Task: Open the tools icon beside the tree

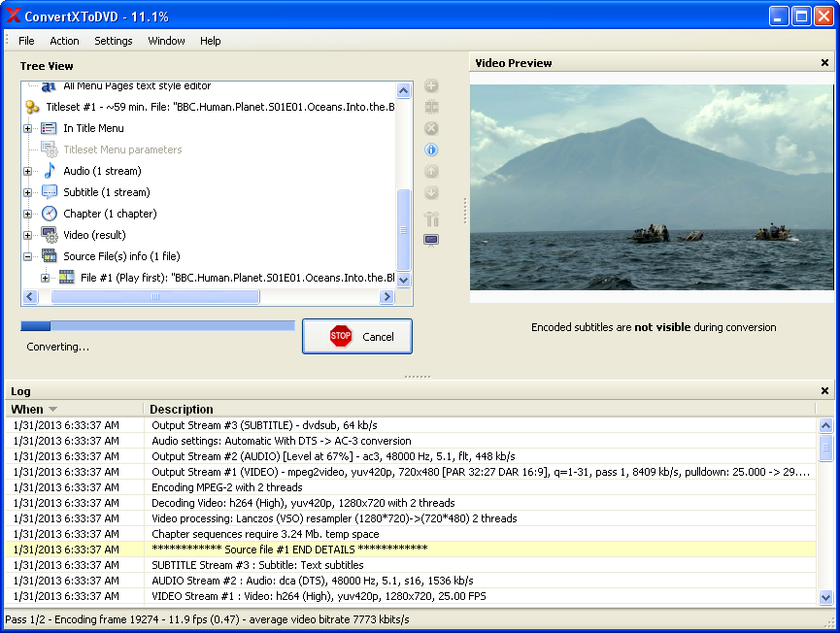Action: coord(431,218)
